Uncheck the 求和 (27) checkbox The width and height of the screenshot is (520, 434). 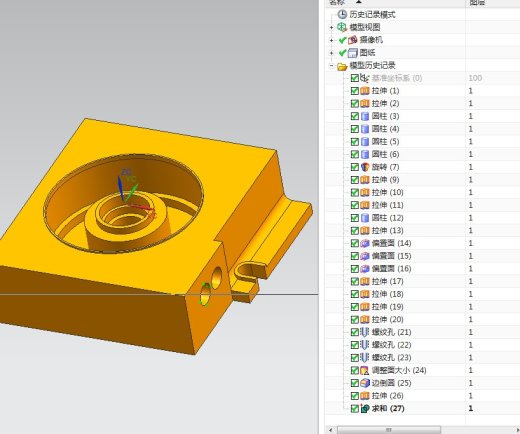[x=355, y=409]
